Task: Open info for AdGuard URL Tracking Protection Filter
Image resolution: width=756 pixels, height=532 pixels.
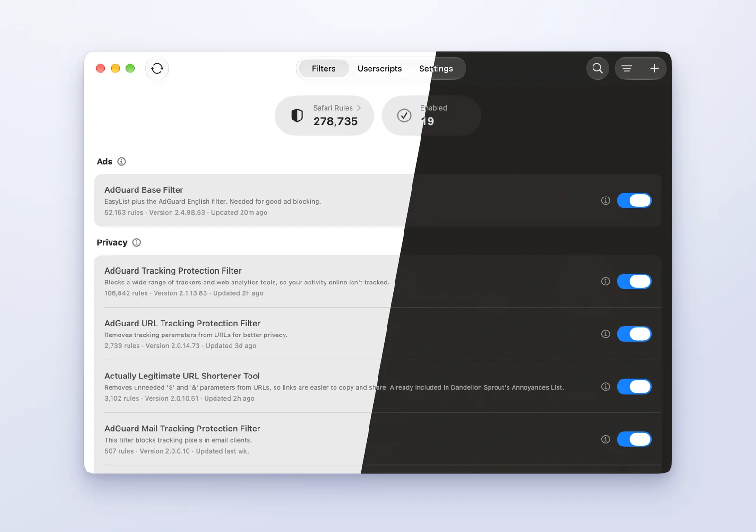Action: pyautogui.click(x=605, y=334)
